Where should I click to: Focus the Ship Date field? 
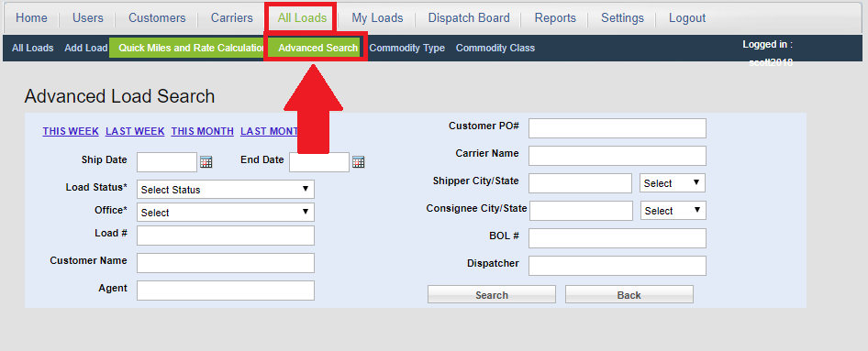coord(167,162)
